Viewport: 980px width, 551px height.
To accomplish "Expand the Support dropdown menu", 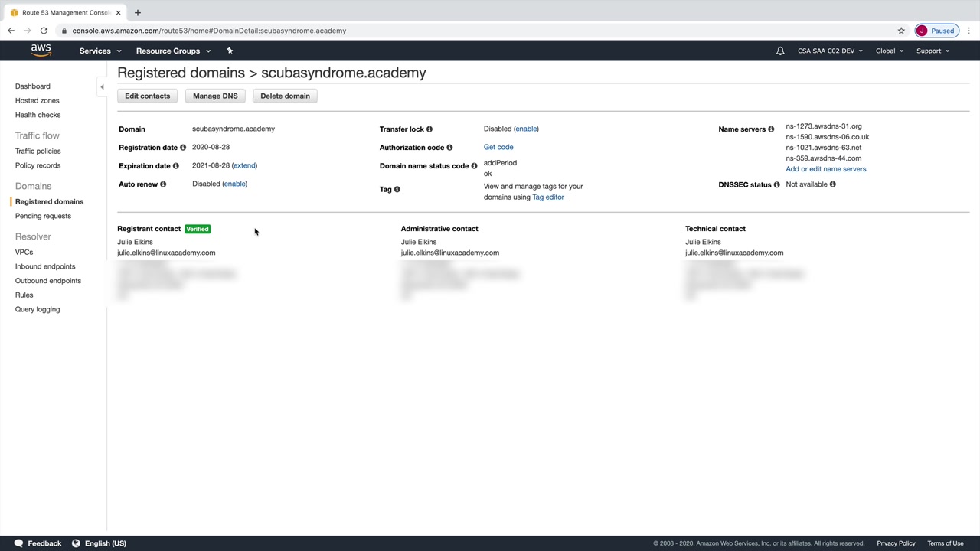I will pyautogui.click(x=933, y=51).
